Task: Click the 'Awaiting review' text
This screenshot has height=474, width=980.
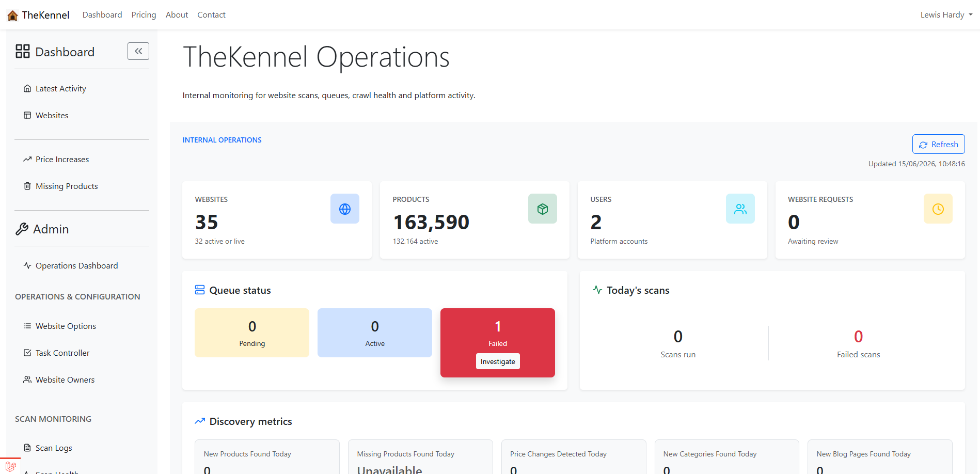Action: tap(813, 241)
